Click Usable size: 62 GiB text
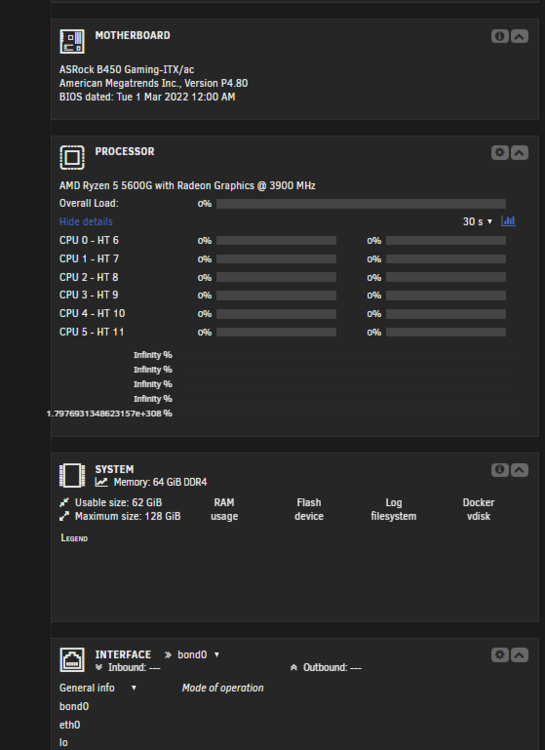 118,503
